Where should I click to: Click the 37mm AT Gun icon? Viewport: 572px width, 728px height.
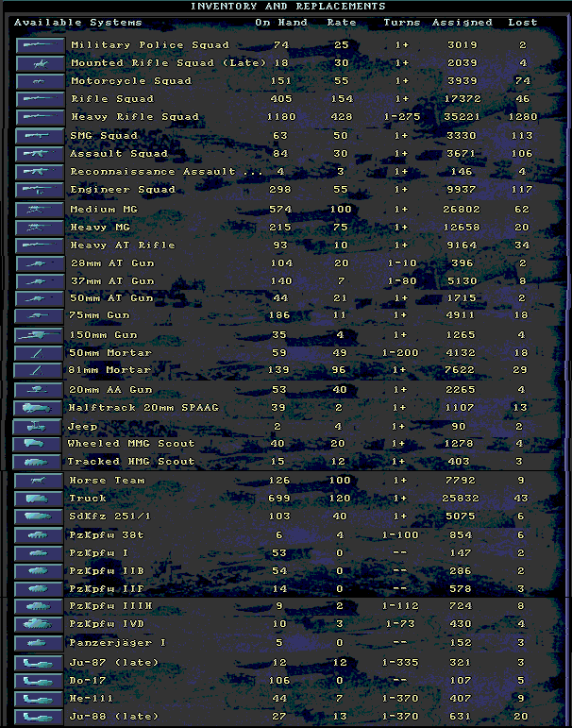coord(40,280)
